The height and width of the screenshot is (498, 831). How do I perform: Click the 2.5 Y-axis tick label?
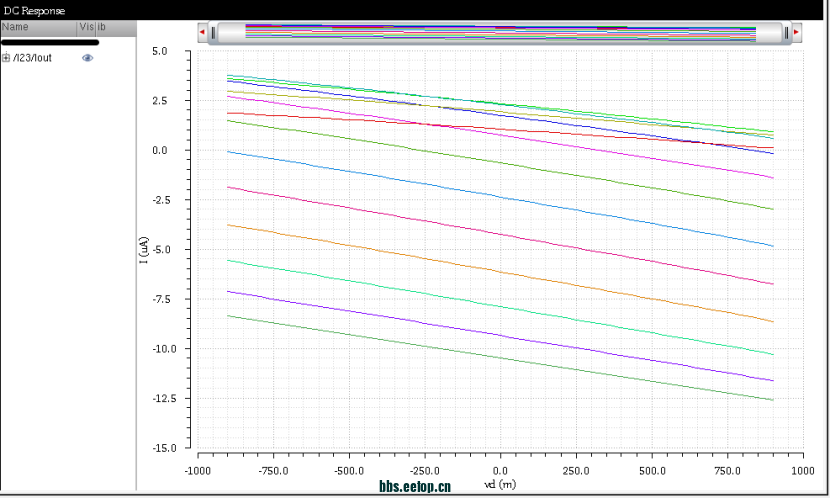[160, 101]
